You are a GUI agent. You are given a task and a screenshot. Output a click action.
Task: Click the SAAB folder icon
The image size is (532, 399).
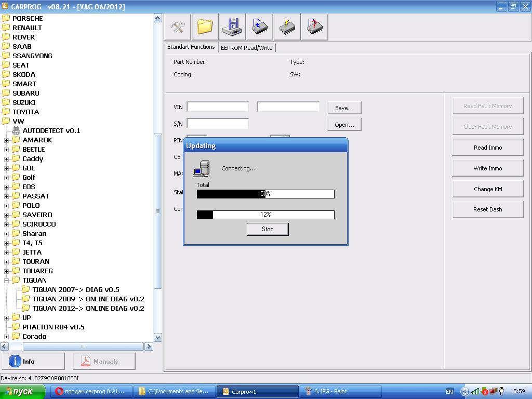click(6, 46)
